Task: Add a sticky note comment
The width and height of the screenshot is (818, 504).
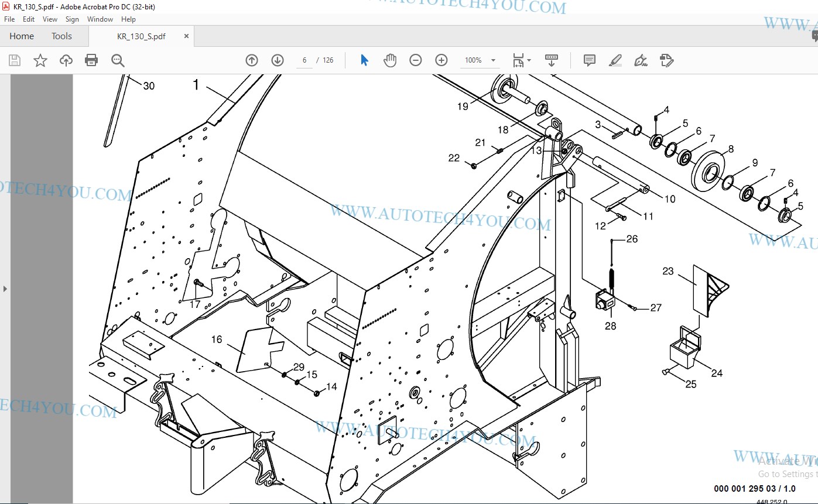Action: (x=590, y=60)
